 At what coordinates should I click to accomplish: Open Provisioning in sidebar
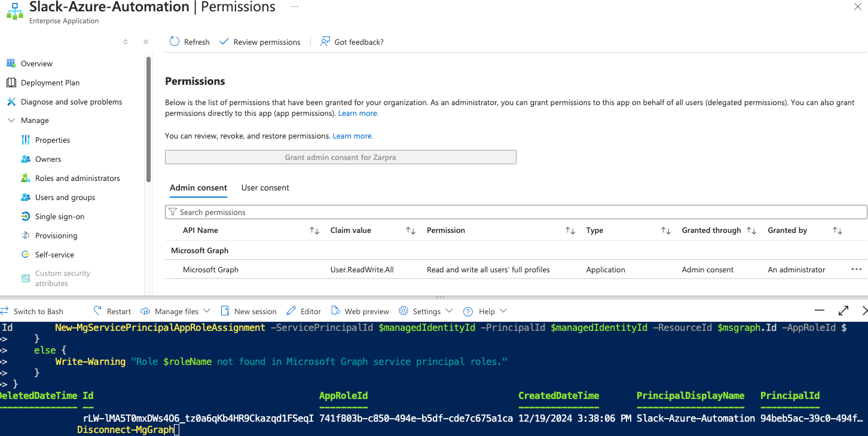[56, 235]
